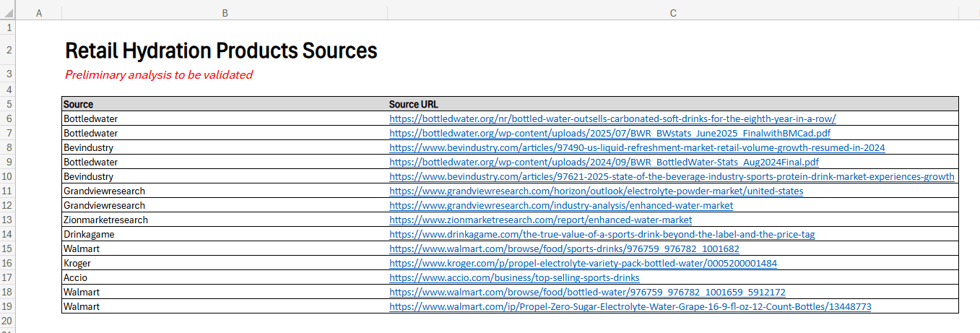Image resolution: width=980 pixels, height=333 pixels.
Task: Select row 2 header
Action: click(x=7, y=51)
